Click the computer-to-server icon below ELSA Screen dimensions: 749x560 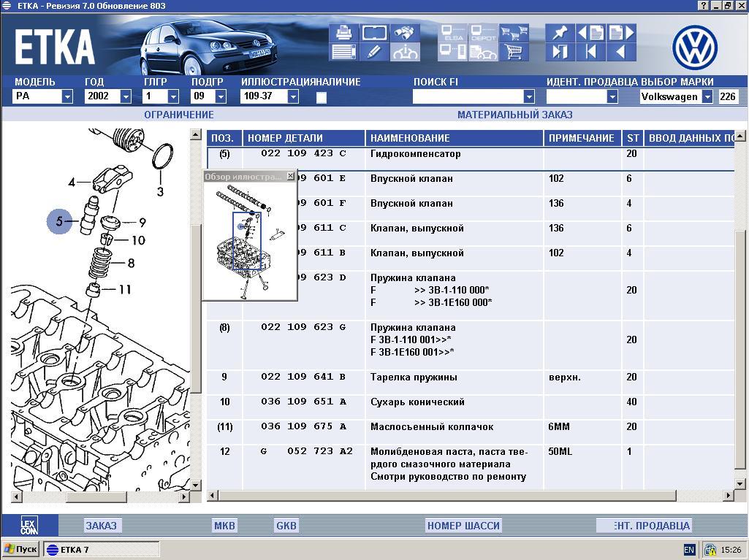[452, 52]
